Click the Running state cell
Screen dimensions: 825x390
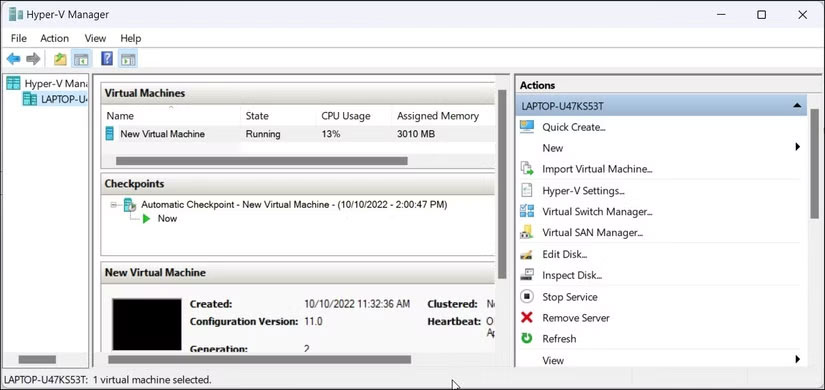[x=263, y=134]
